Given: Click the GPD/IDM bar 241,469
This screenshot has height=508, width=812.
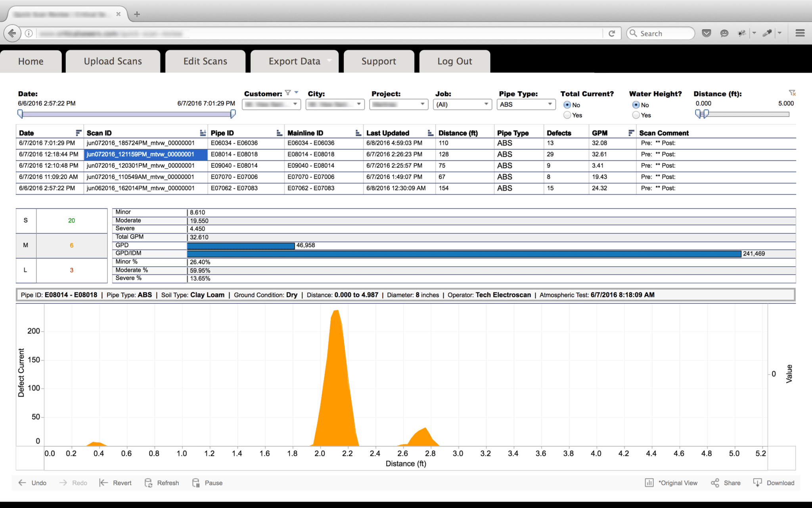Looking at the screenshot, I should [464, 254].
